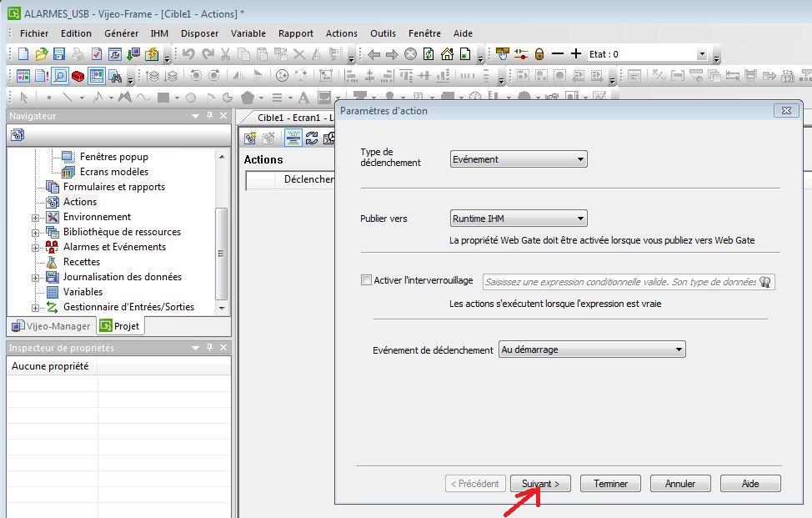Open the Evénement de déclenchement dropdown
This screenshot has height=518, width=812.
pyautogui.click(x=591, y=350)
